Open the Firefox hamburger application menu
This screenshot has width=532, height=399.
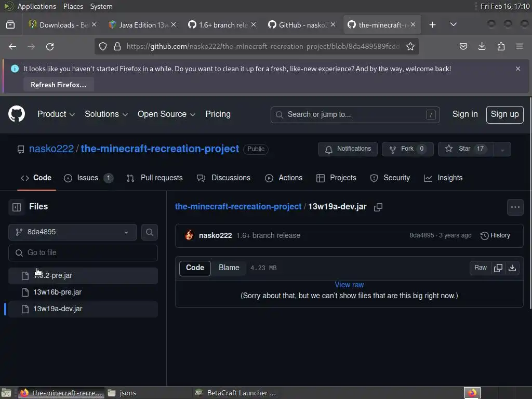click(520, 46)
